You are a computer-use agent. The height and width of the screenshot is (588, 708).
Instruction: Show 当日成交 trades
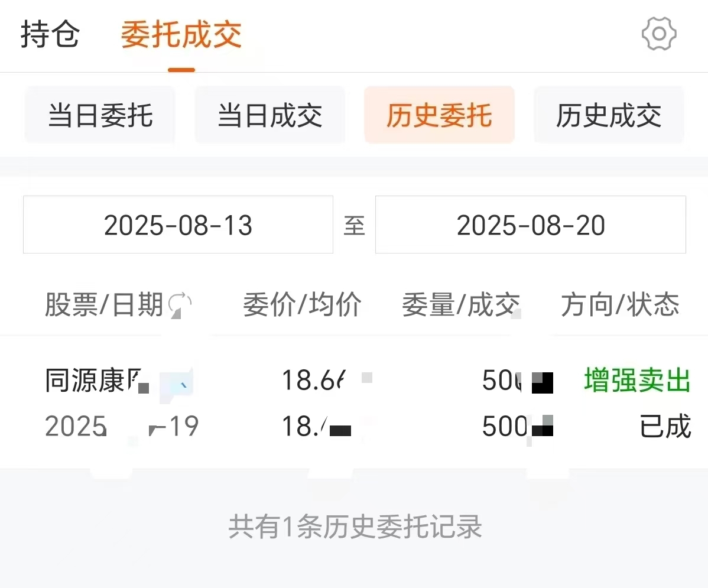tap(269, 115)
